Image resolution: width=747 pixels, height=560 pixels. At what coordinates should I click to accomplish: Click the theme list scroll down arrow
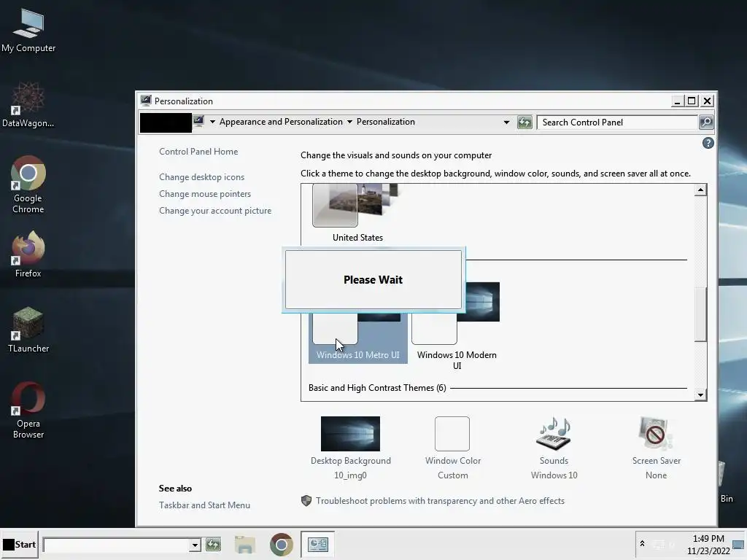tap(700, 394)
